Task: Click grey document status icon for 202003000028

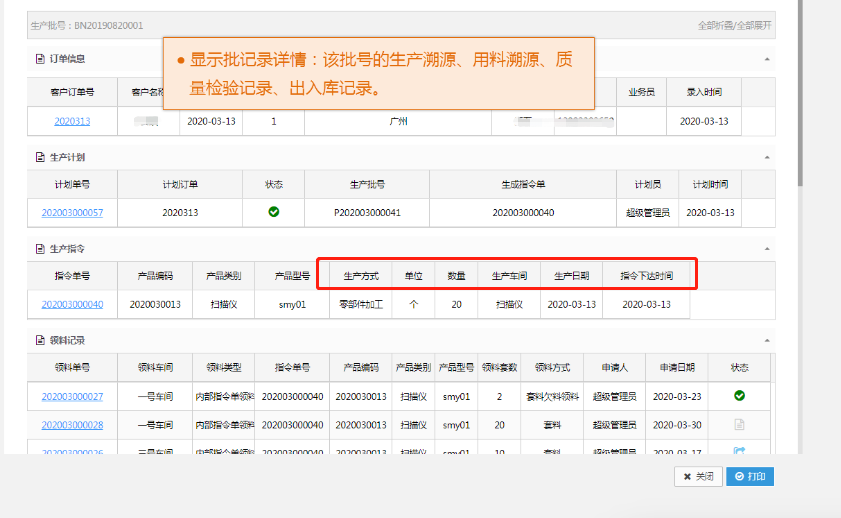Action: [x=739, y=425]
